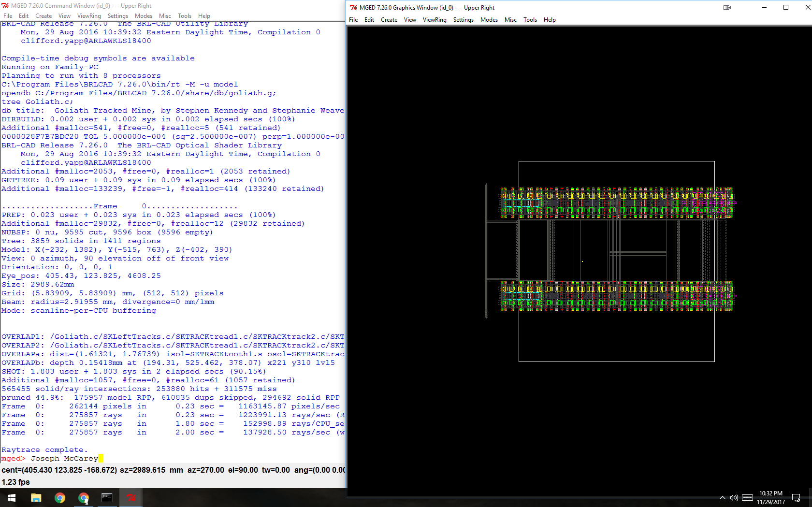The image size is (812, 507).
Task: Open Modes menu in Graphics Window
Action: pos(489,20)
